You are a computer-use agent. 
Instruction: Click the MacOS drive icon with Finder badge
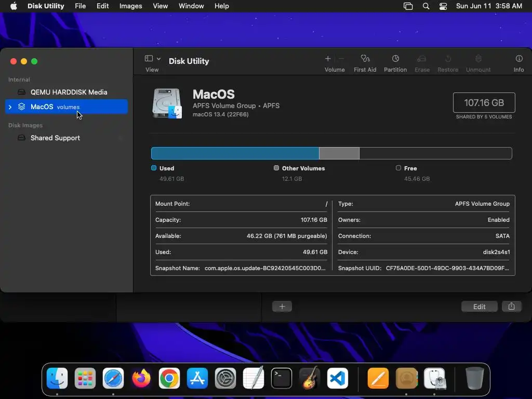[x=167, y=103]
